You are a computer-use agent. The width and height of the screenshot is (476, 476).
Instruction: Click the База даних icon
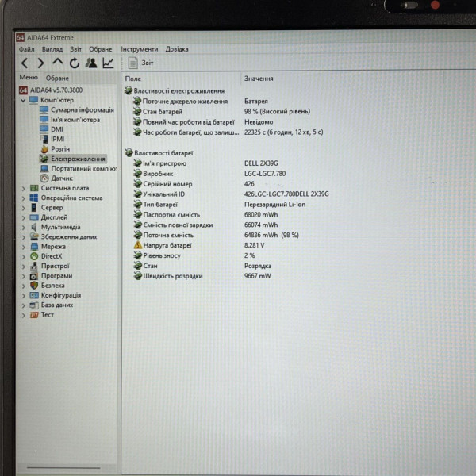click(x=34, y=305)
